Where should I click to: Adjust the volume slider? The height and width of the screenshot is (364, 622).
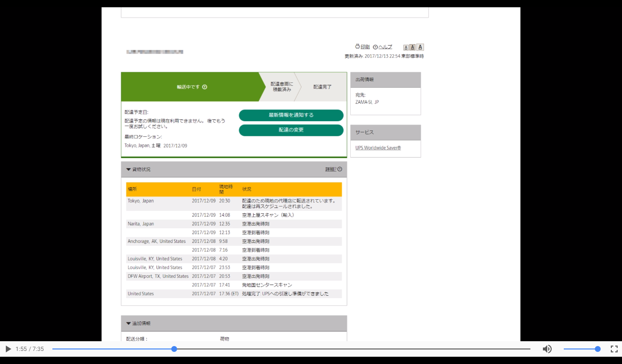pos(581,349)
